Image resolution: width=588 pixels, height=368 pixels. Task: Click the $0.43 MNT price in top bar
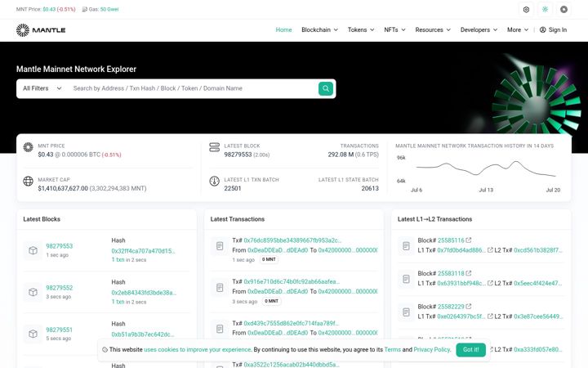49,9
